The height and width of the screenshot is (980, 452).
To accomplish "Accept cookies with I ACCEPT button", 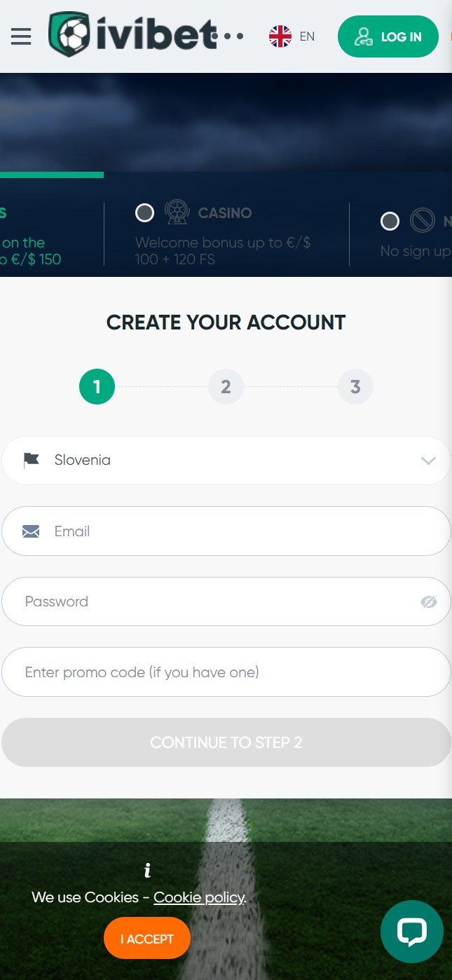I will pos(147,938).
